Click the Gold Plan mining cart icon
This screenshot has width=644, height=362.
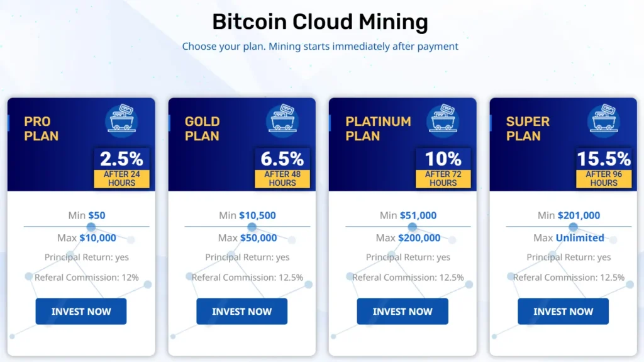282,120
